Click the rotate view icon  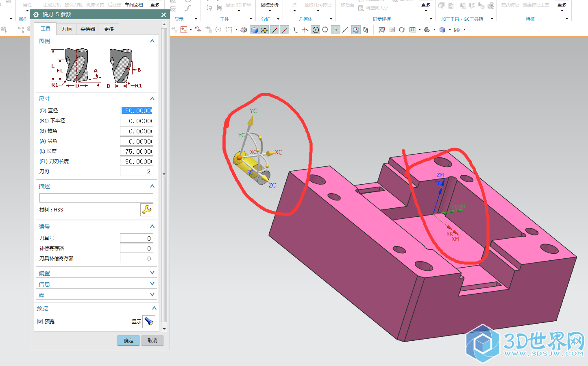(402, 30)
